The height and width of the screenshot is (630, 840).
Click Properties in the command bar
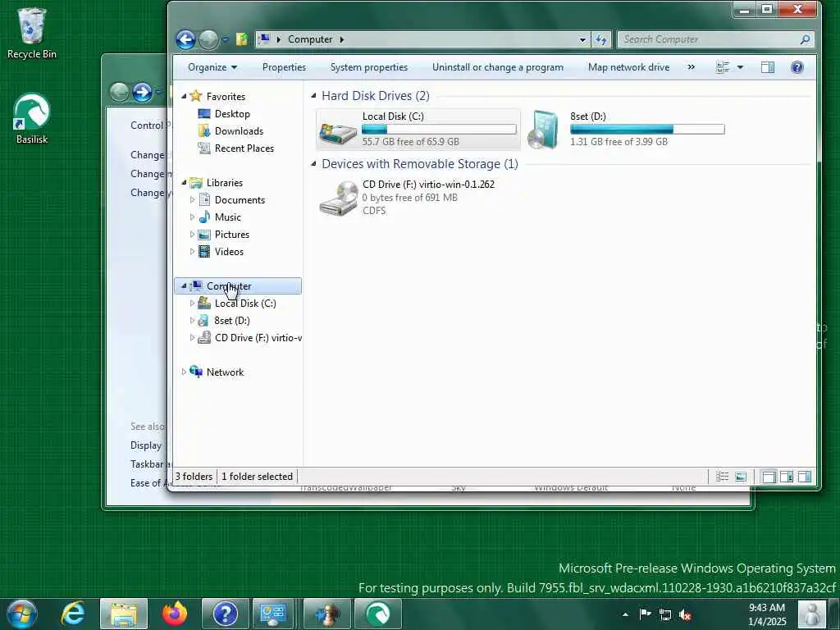(284, 67)
